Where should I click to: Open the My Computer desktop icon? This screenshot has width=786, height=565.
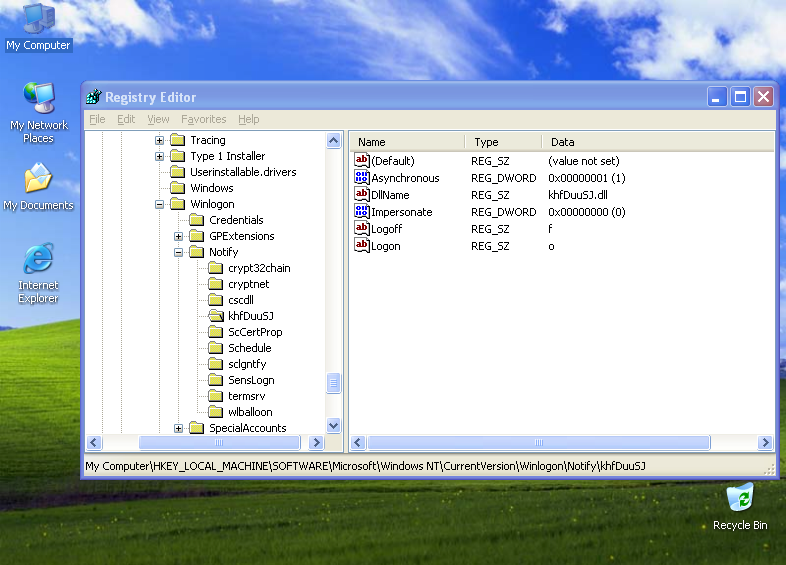click(x=39, y=27)
